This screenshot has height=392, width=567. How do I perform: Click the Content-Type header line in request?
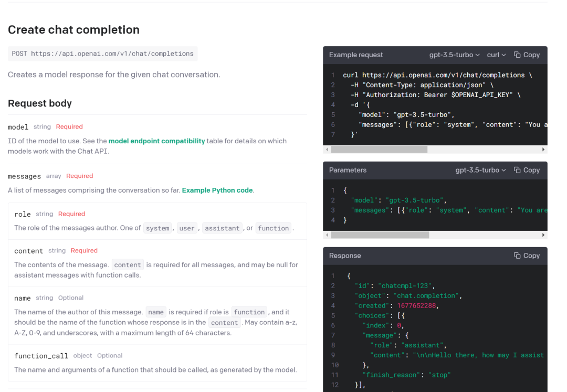[422, 85]
